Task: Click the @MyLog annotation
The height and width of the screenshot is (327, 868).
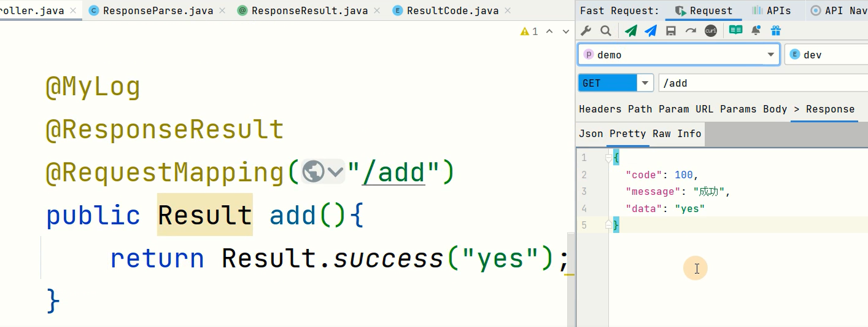Action: pos(93,87)
